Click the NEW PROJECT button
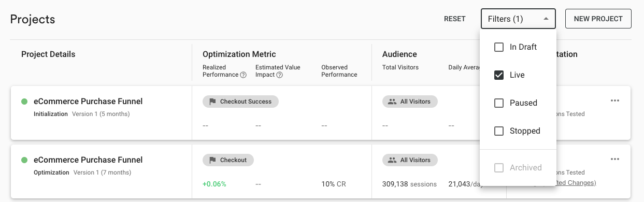 point(598,19)
